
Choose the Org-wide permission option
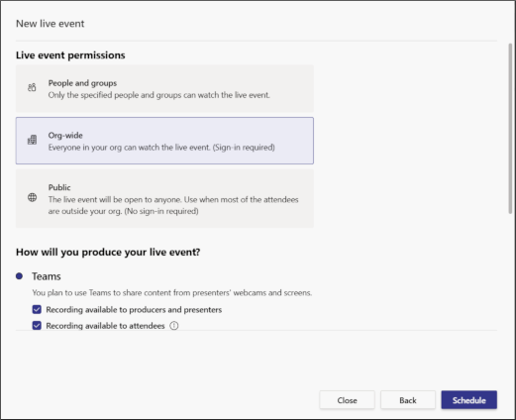click(x=164, y=141)
